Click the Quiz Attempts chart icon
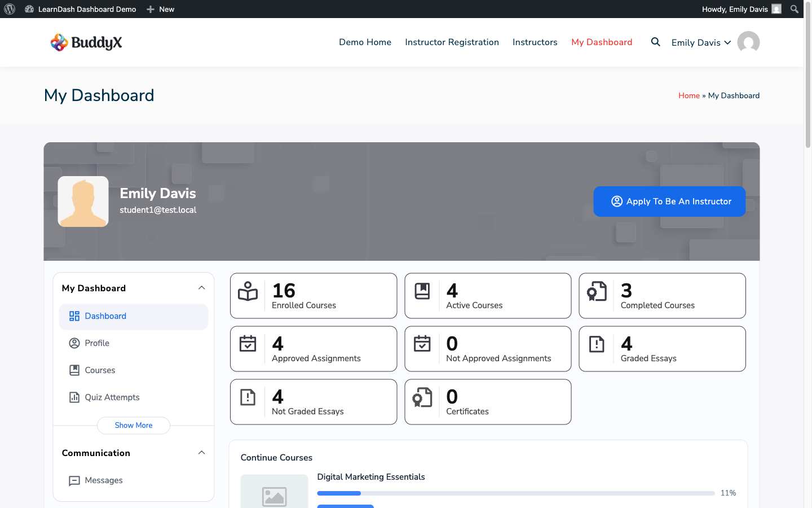Viewport: 812px width, 508px height. pyautogui.click(x=74, y=397)
